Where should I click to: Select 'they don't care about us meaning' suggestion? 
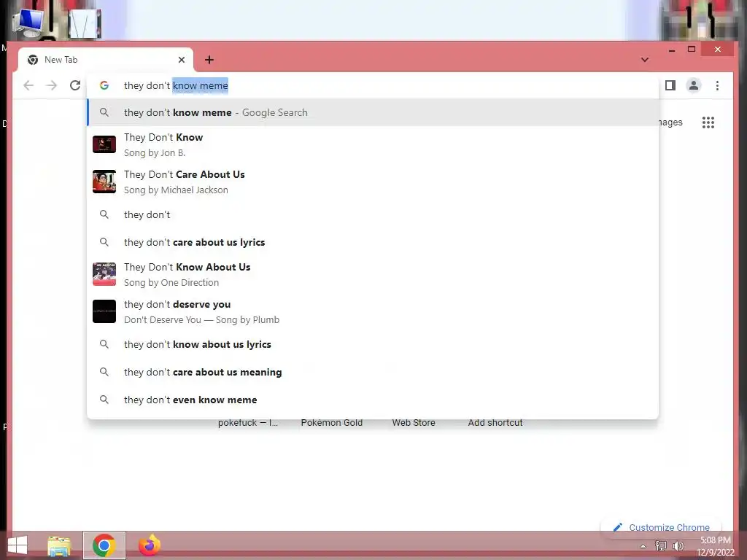pyautogui.click(x=373, y=371)
